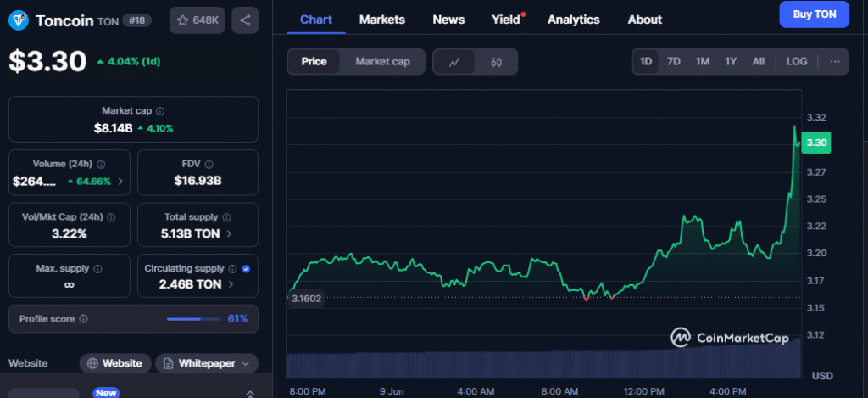This screenshot has width=868, height=398.
Task: Show Total supply info icon
Action: 226,217
